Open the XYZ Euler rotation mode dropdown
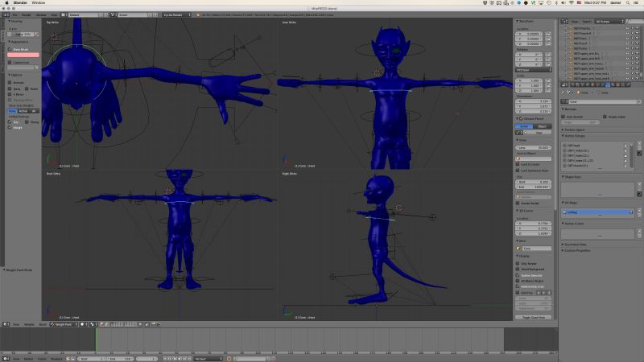The width and height of the screenshot is (644, 362). 534,70
